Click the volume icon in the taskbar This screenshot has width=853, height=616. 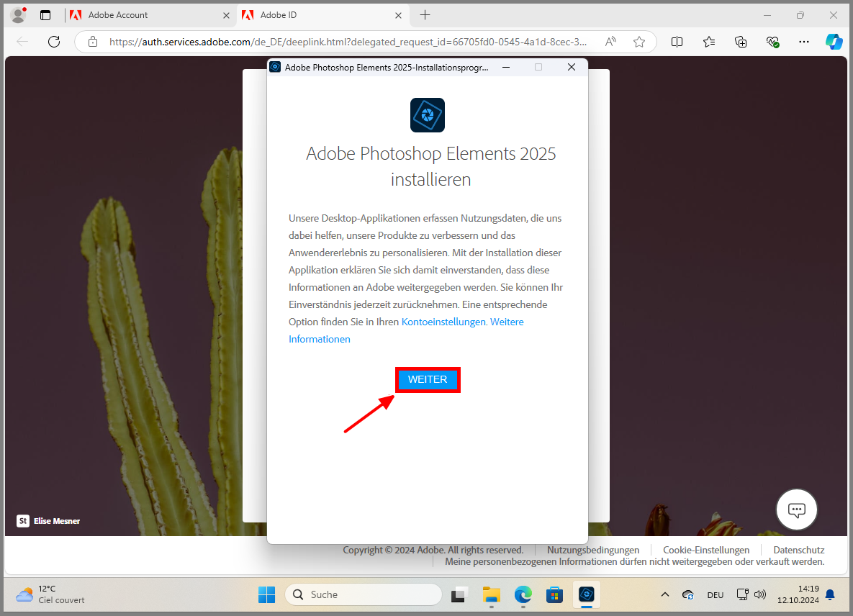coord(760,594)
